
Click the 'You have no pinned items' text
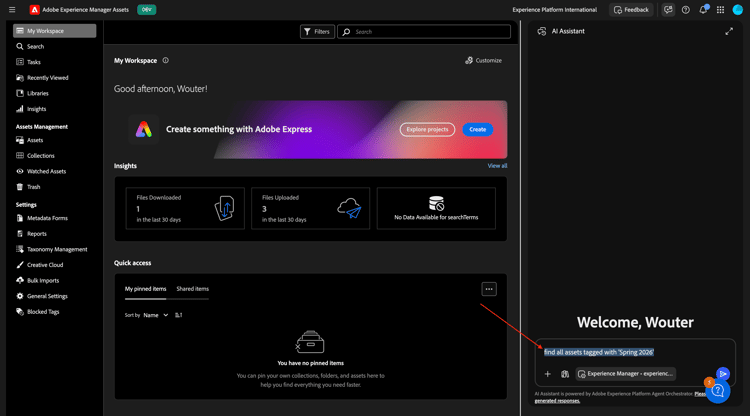coord(310,363)
